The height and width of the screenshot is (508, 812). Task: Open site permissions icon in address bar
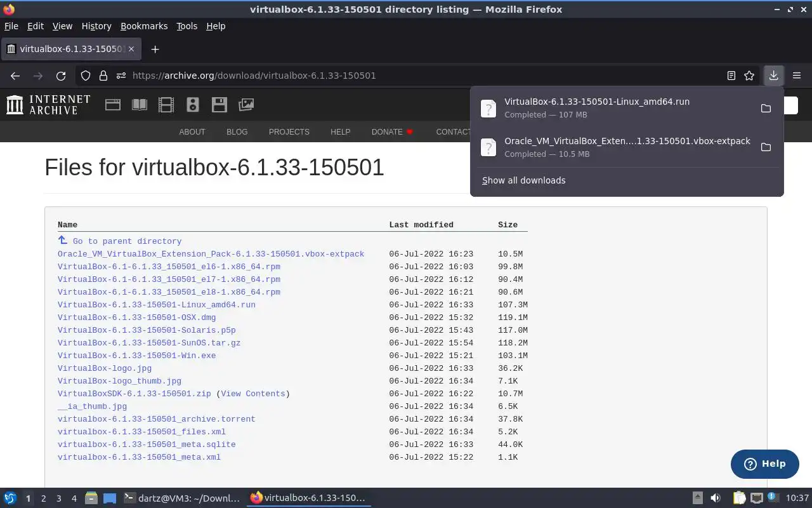[121, 76]
